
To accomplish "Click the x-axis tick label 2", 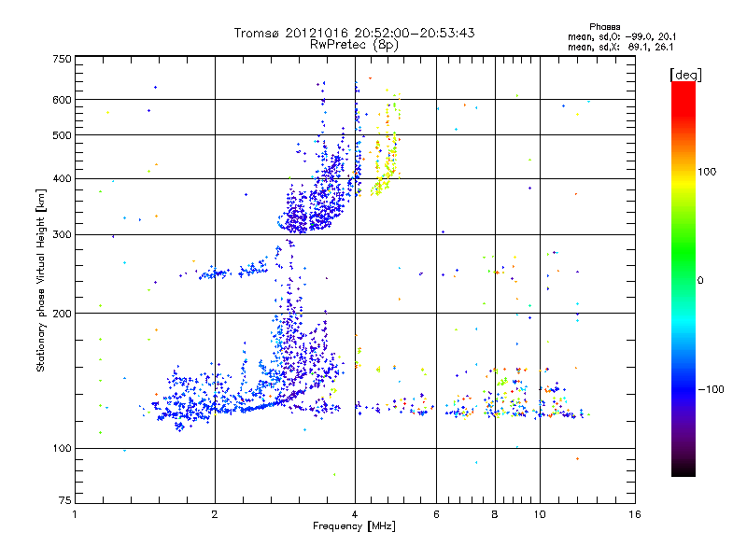I will point(215,514).
